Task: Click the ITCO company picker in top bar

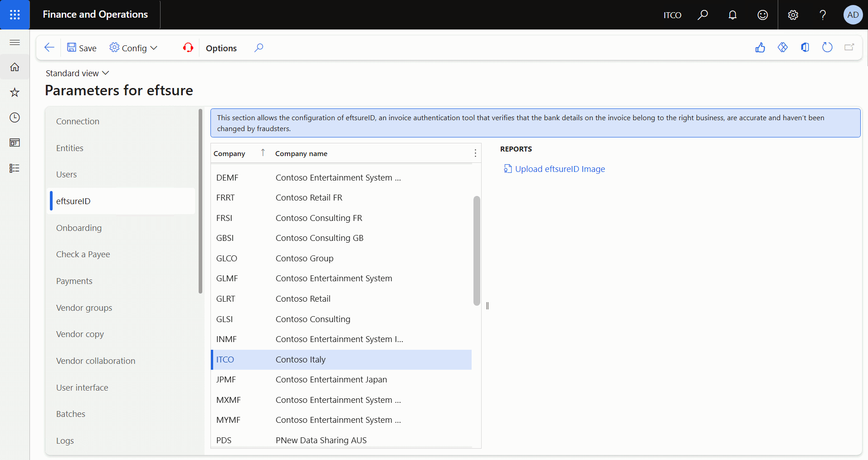Action: [672, 15]
